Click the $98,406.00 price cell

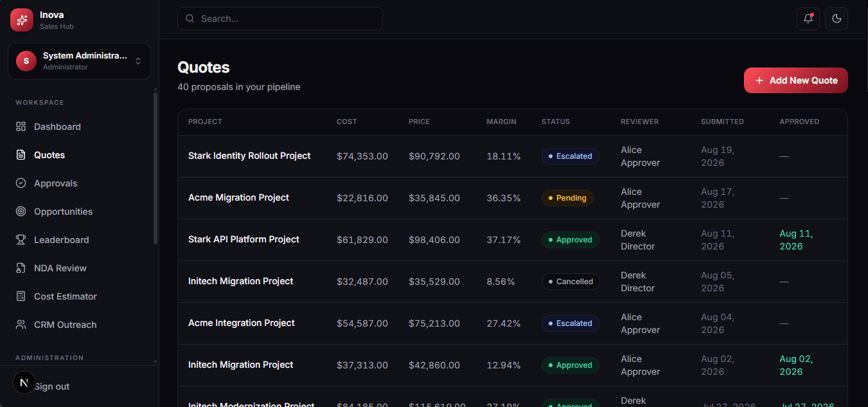(434, 240)
